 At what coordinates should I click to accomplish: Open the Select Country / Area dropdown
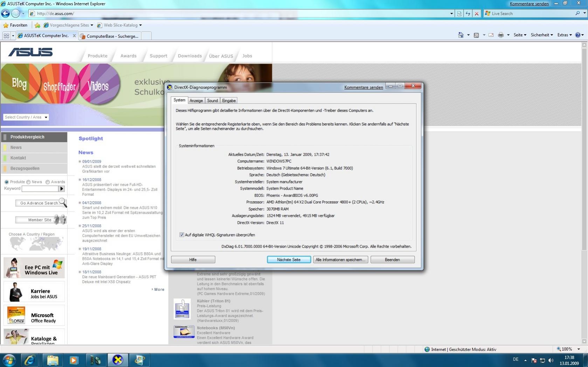pos(26,117)
